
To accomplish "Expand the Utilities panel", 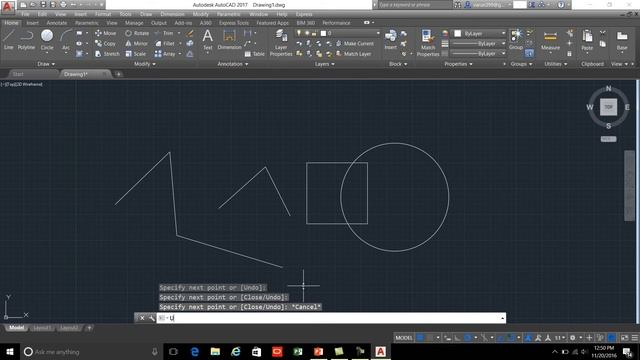I will pos(556,64).
